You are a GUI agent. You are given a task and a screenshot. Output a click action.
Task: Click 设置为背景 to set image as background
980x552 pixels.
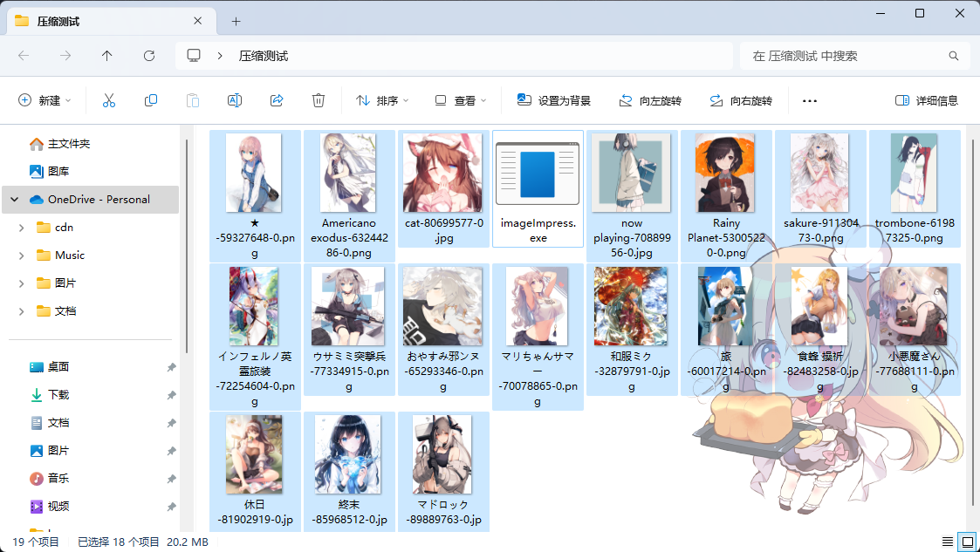(x=554, y=100)
